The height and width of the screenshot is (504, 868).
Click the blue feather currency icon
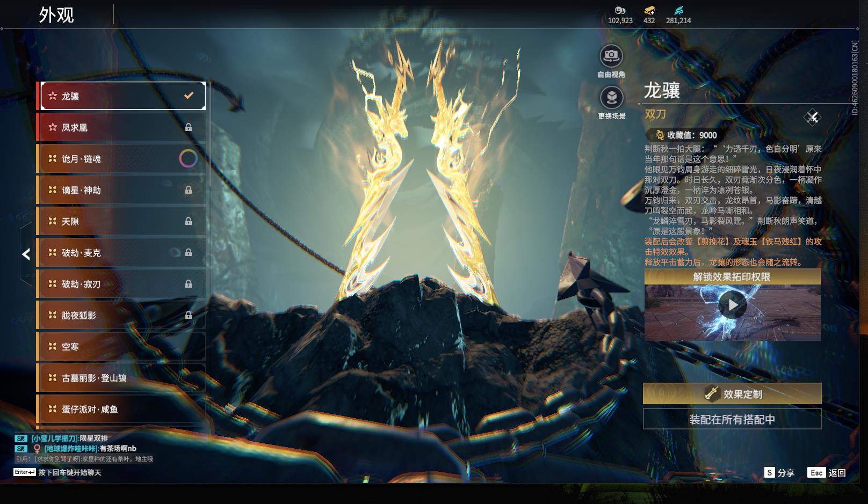point(678,10)
